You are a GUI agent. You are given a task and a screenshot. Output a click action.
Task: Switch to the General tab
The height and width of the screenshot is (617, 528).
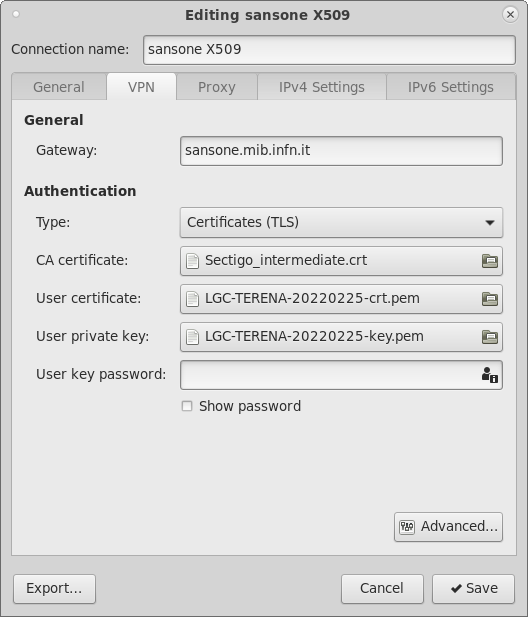point(59,87)
